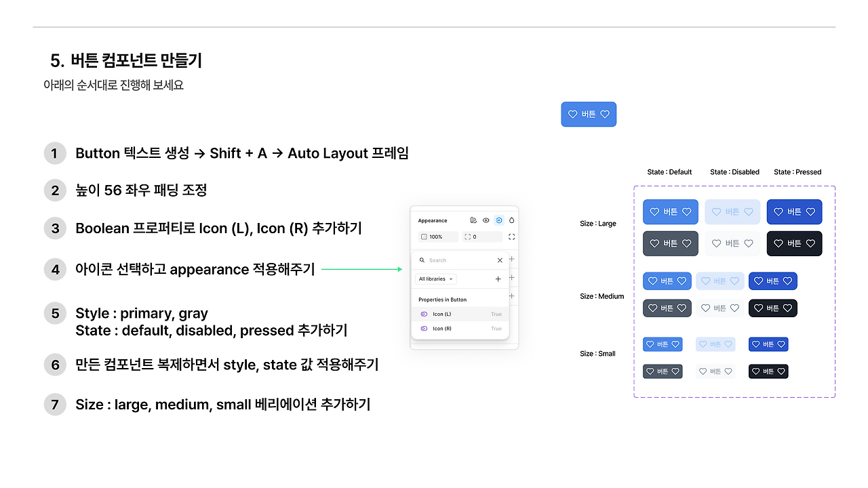Click the Small primary Default blue 버튼
The image size is (868, 488).
663,344
